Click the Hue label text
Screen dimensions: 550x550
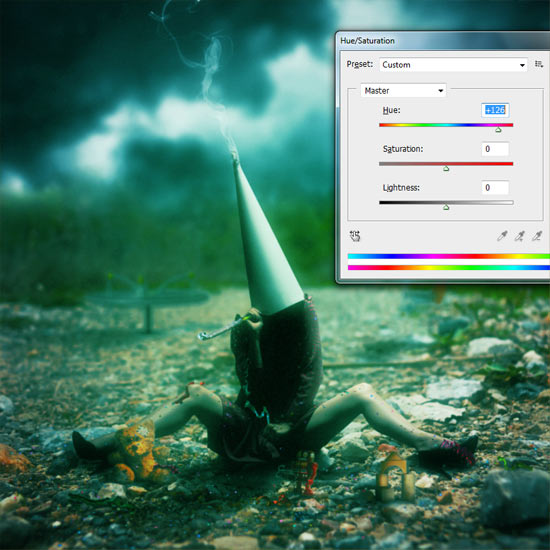pos(391,110)
